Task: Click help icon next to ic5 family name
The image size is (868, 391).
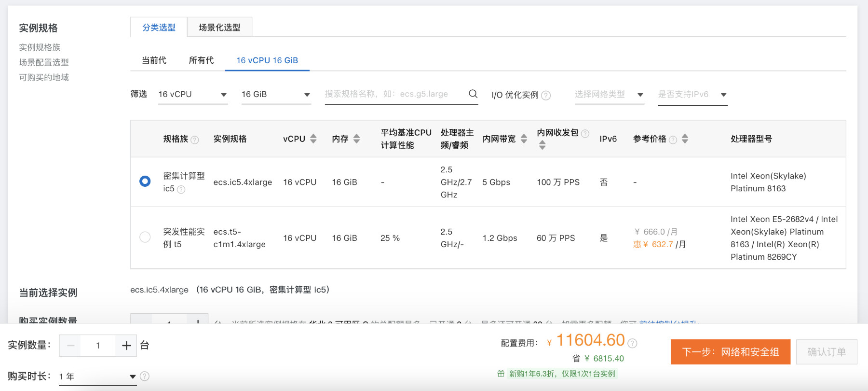Action: tap(181, 190)
